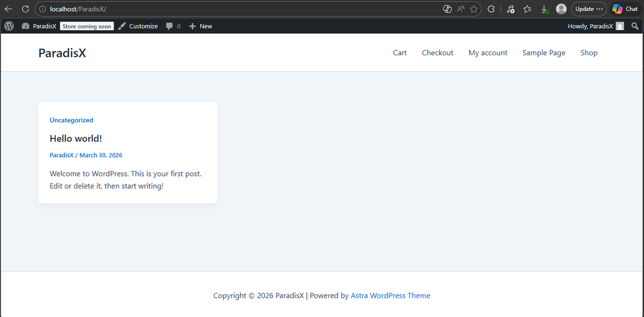Open the WordPress logo menu in admin bar
The height and width of the screenshot is (317, 644).
point(9,26)
